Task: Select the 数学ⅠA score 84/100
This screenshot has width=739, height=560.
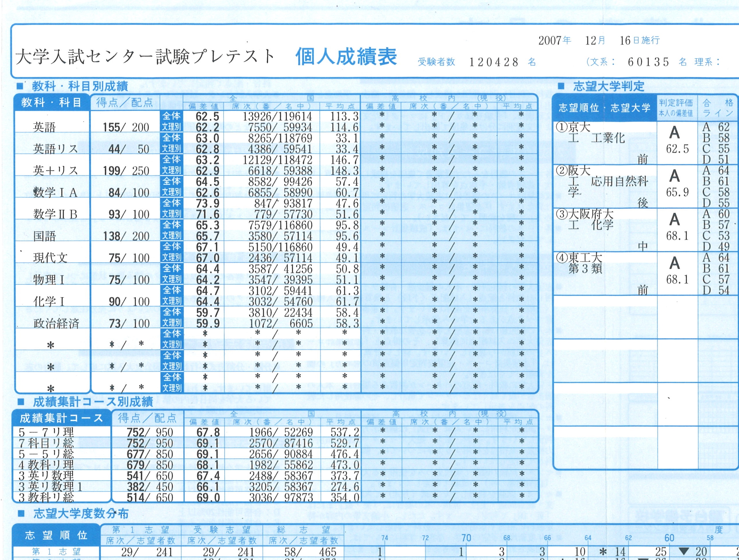Action: coord(129,193)
